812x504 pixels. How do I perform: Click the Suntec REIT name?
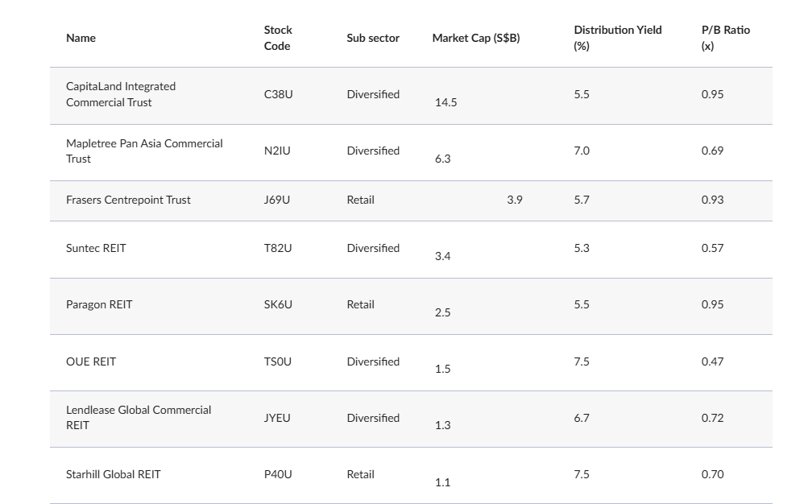pos(96,248)
